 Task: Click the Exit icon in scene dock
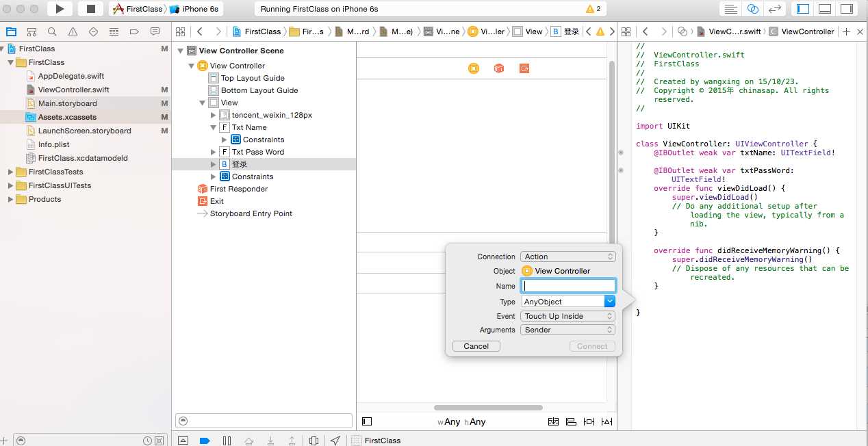[x=524, y=68]
